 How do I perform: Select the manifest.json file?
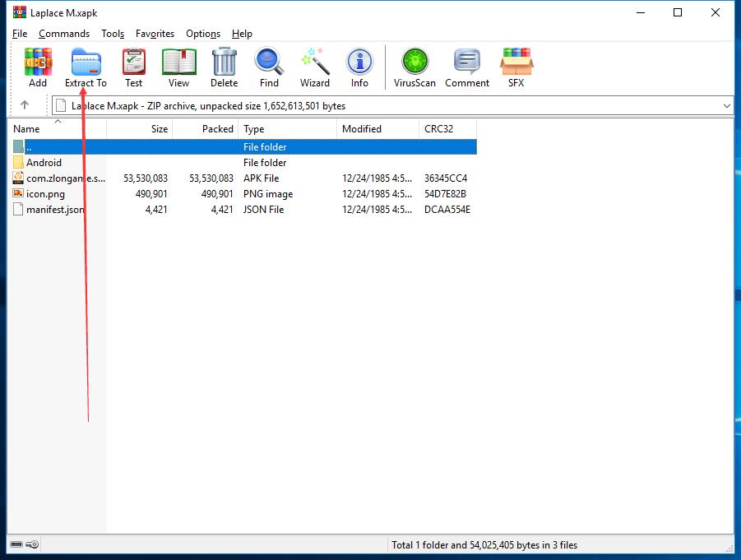pos(53,210)
